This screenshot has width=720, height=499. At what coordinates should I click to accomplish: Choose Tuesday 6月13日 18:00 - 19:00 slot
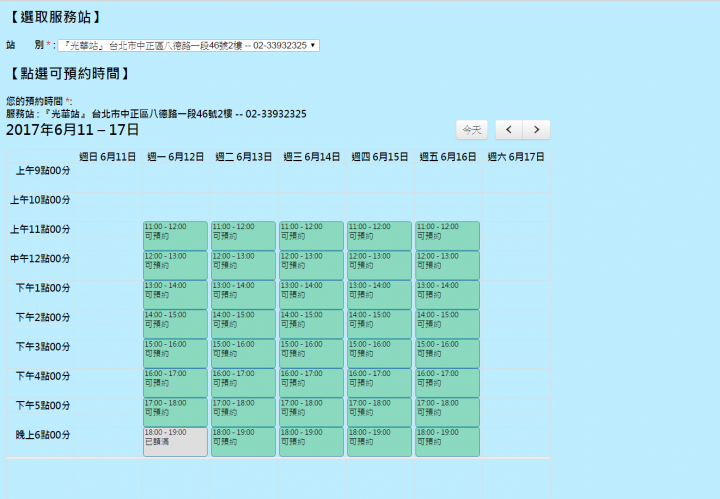243,442
